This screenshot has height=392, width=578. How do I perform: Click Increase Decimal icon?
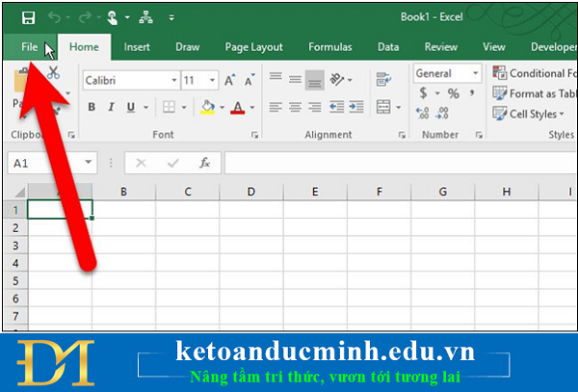(x=423, y=113)
